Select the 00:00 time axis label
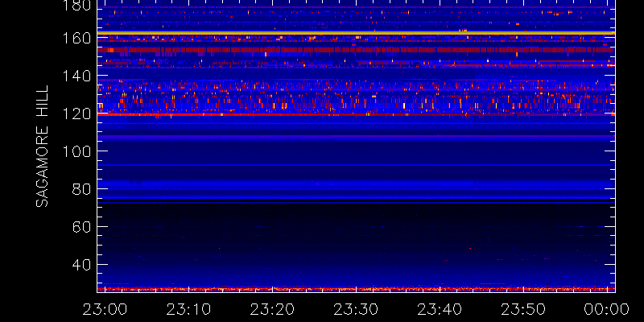Screen dimensions: 644x322 pos(607,309)
